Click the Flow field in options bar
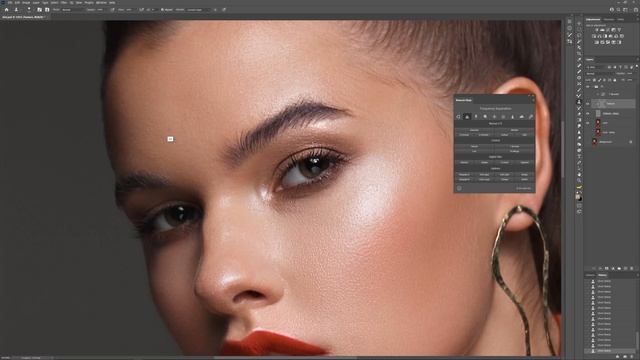 pyautogui.click(x=130, y=9)
